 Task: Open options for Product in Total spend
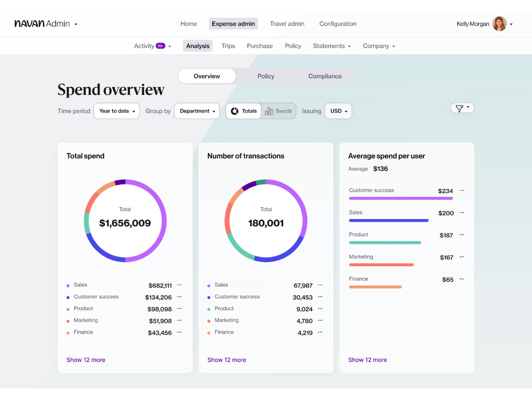[x=179, y=309]
